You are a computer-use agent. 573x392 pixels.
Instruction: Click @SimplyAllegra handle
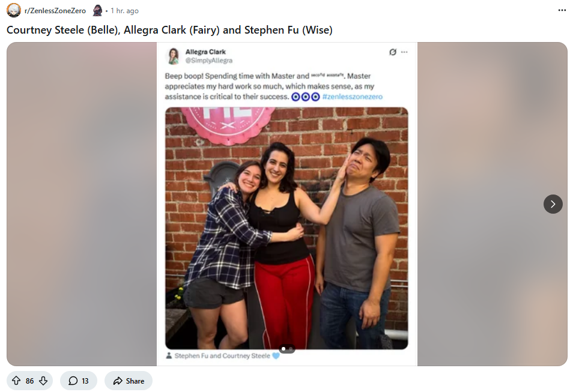(208, 60)
